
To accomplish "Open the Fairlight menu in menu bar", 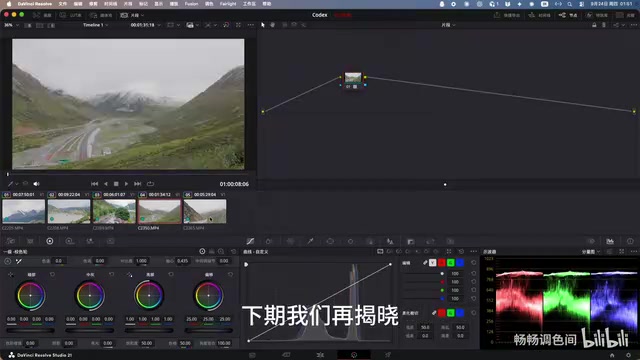I will click(x=228, y=4).
